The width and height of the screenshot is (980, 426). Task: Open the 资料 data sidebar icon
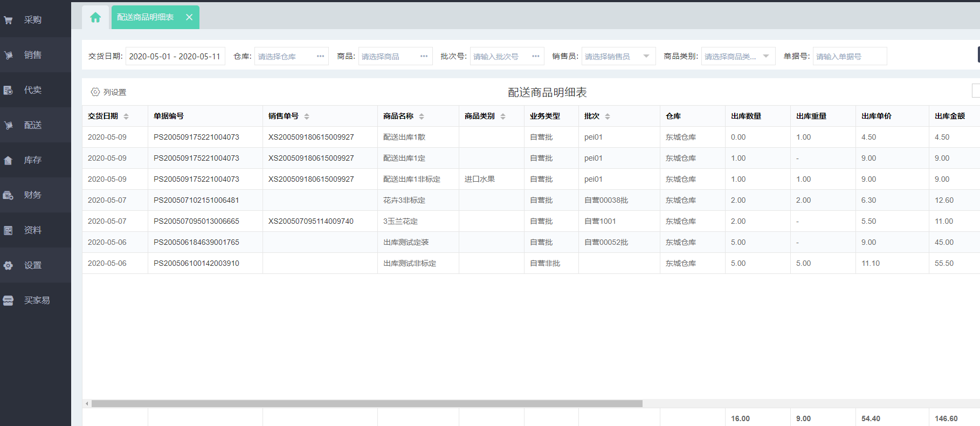[x=8, y=230]
